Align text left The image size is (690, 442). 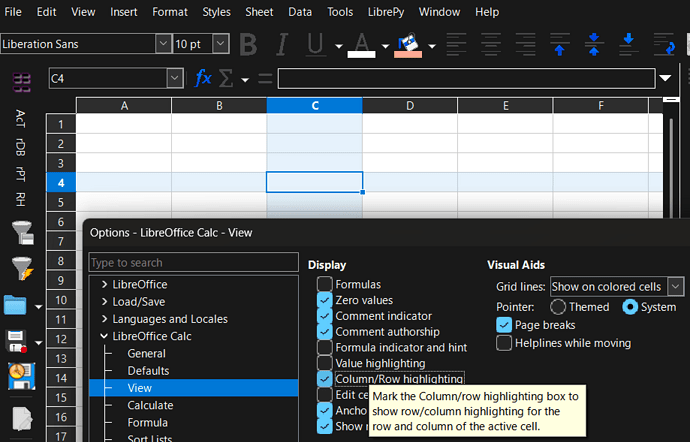[456, 44]
